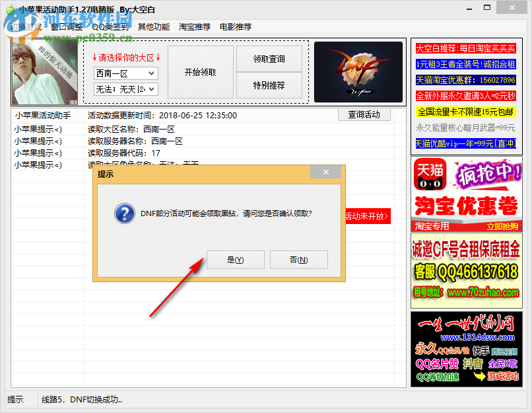
Task: Open the 全国流量卡不限速15元包邮 link
Action: coord(466,112)
